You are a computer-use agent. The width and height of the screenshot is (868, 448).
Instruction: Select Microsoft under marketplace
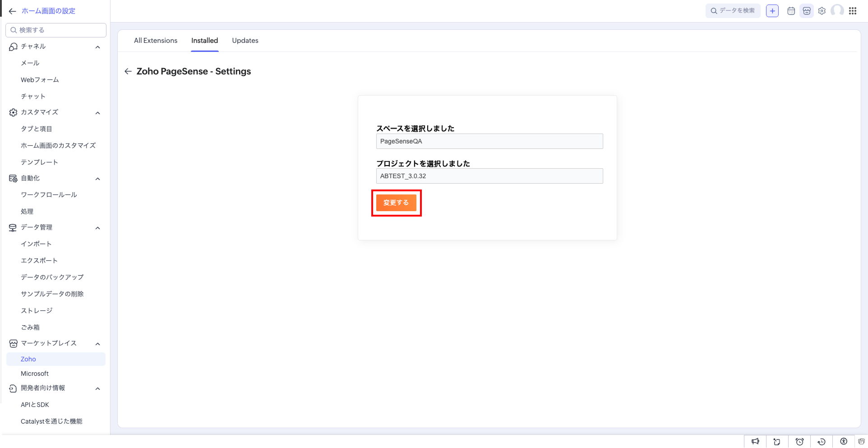(x=35, y=374)
